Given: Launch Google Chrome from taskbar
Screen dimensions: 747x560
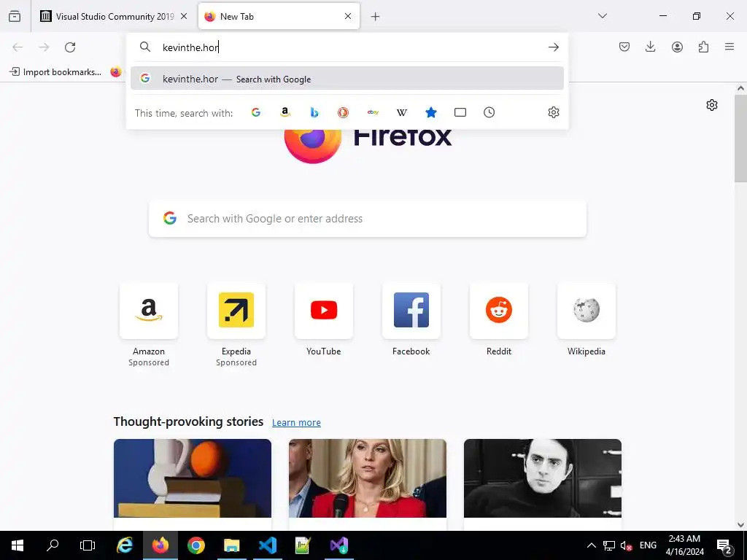Looking at the screenshot, I should tap(196, 545).
